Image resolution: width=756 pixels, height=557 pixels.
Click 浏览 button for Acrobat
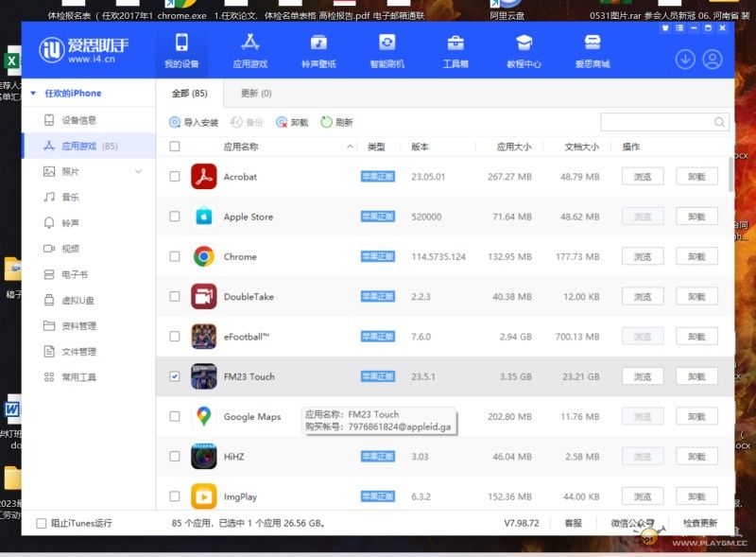point(643,177)
